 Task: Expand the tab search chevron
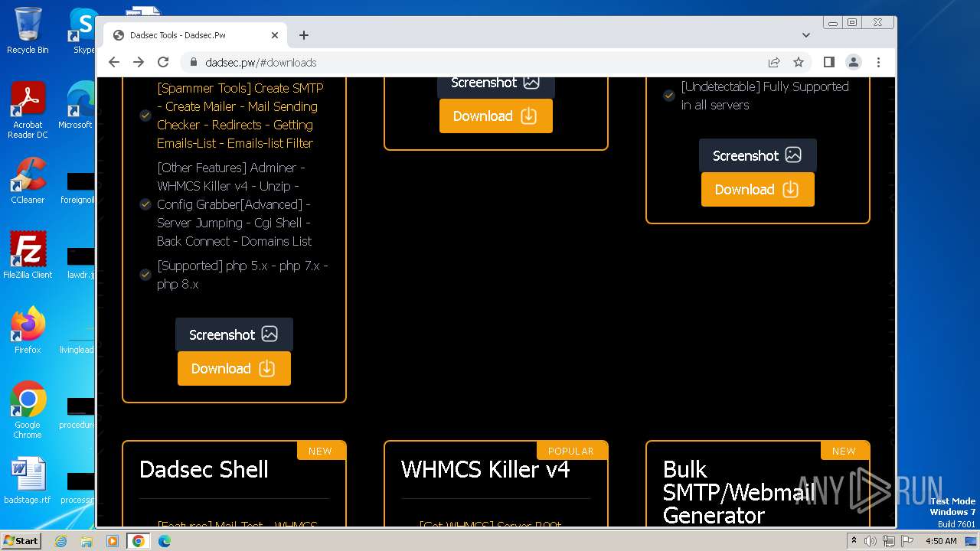806,35
